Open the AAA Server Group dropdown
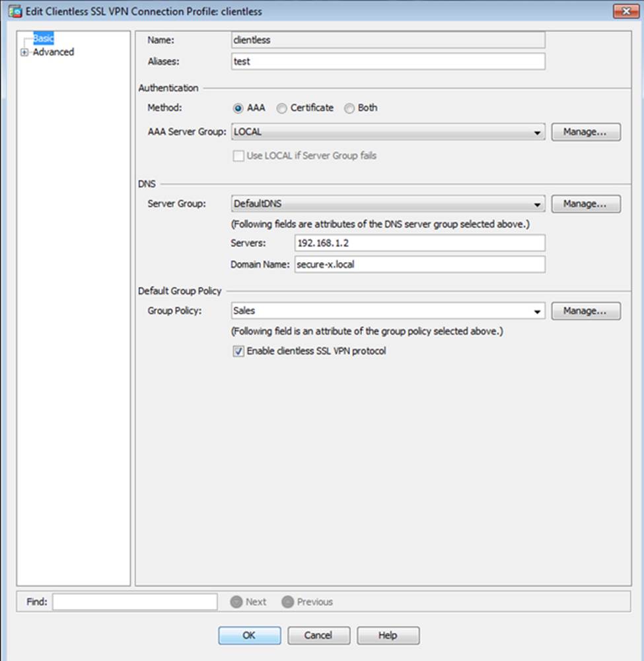 pyautogui.click(x=538, y=133)
